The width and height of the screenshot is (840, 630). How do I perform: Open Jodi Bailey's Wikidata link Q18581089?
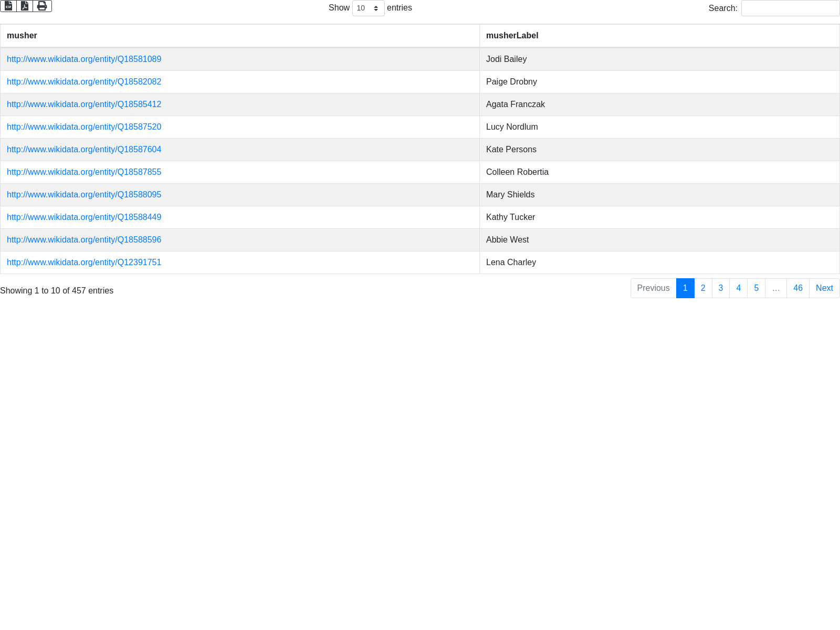coord(84,59)
